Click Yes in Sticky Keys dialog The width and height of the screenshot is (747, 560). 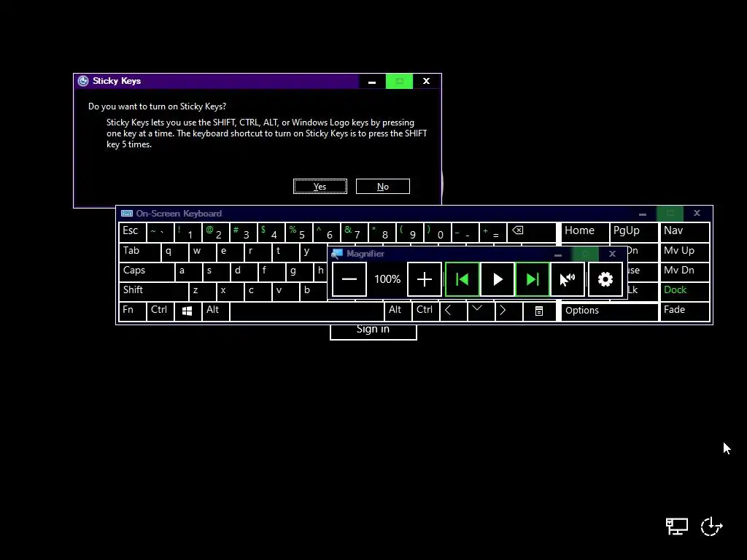[320, 186]
